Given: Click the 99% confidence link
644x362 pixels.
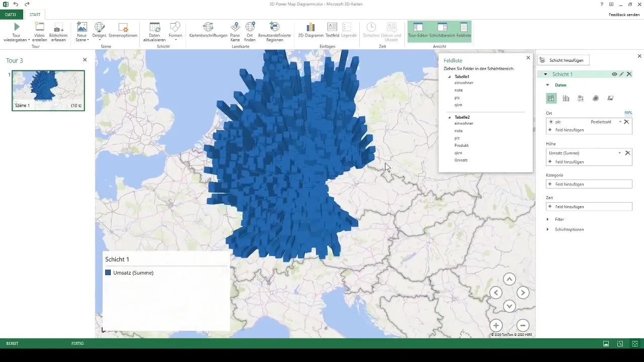Looking at the screenshot, I should click(x=628, y=113).
